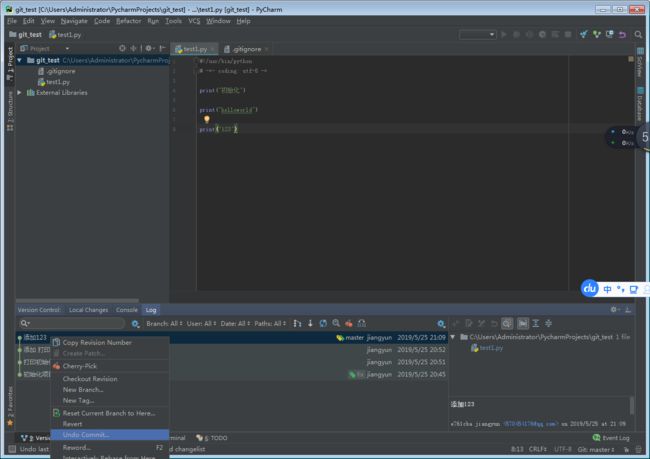Viewport: 650px width, 459px height.
Task: Click scroll-from-source target icon in Project panel
Action: point(122,49)
